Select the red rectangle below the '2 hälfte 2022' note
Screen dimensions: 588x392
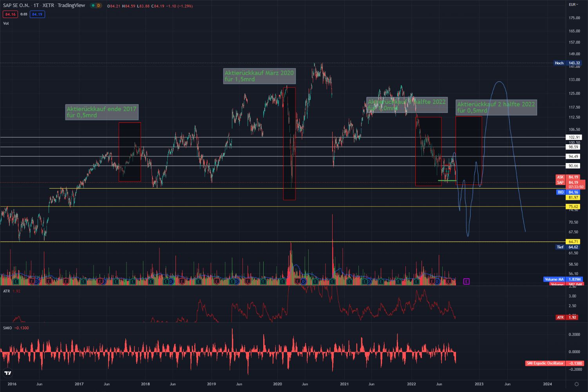click(x=469, y=151)
